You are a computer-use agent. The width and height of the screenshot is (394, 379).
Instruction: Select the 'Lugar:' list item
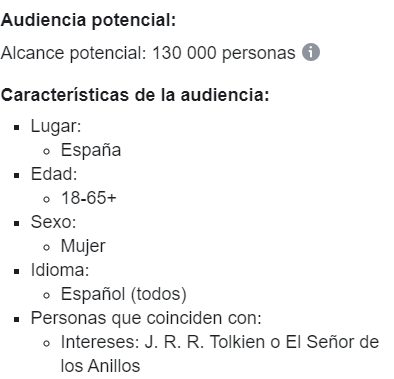[56, 126]
